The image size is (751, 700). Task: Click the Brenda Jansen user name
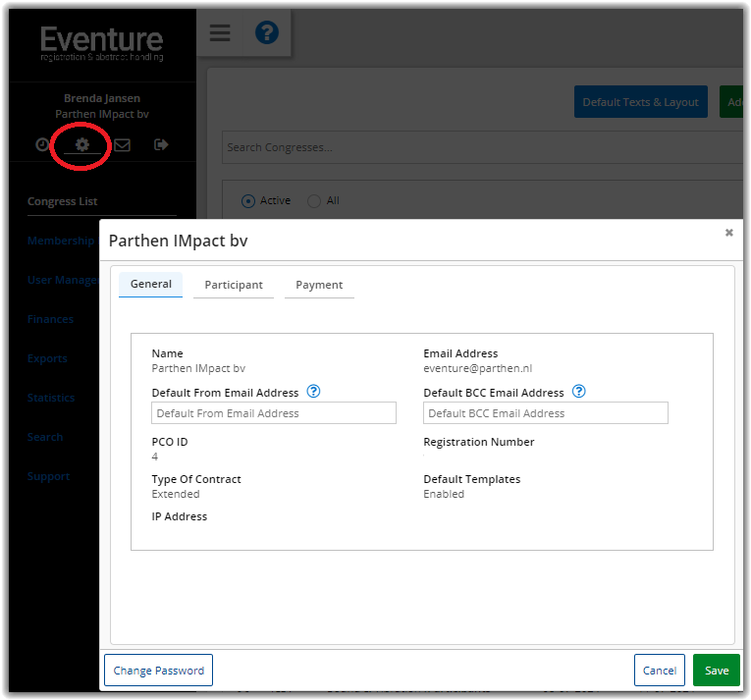(x=102, y=98)
